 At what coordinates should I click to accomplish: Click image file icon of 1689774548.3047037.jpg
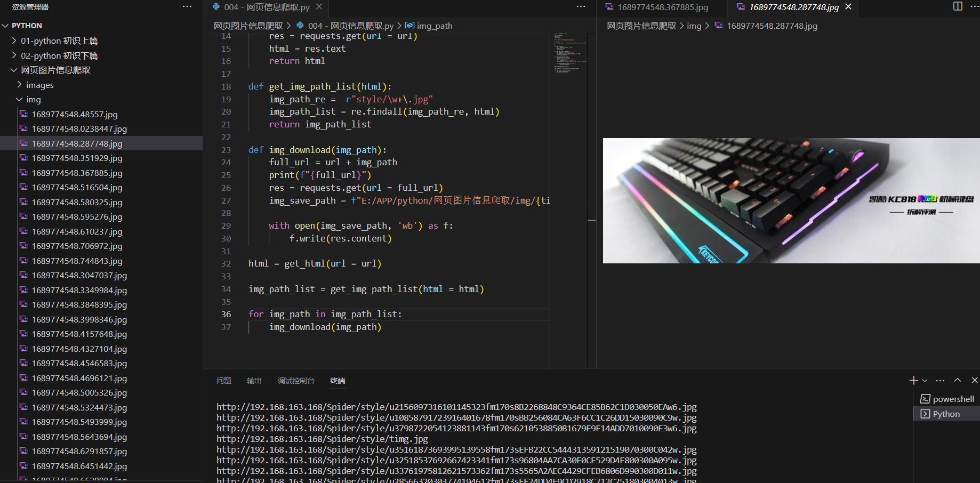(x=23, y=275)
